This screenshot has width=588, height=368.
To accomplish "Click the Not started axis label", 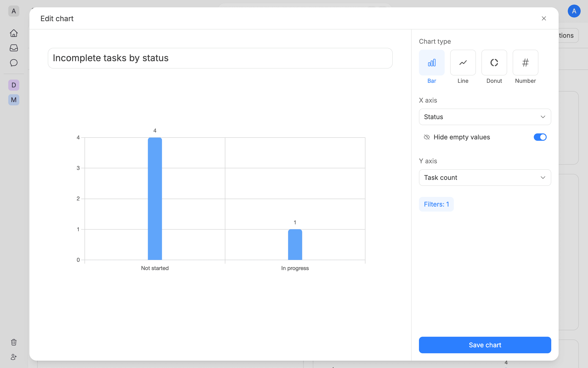I will (x=155, y=268).
